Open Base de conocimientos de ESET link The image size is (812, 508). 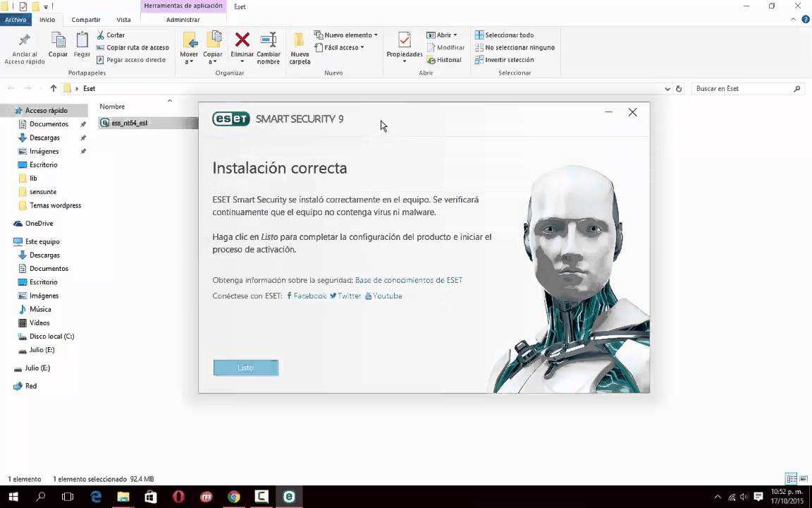(409, 280)
